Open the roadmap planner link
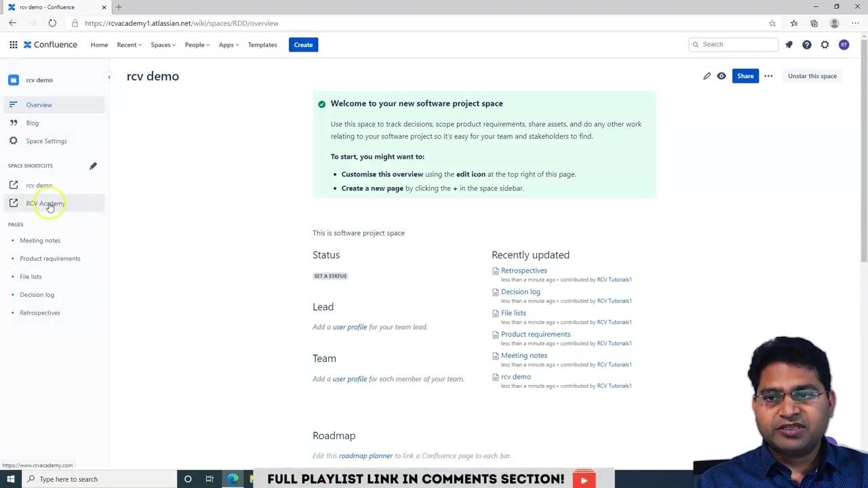The height and width of the screenshot is (488, 868). [x=366, y=455]
